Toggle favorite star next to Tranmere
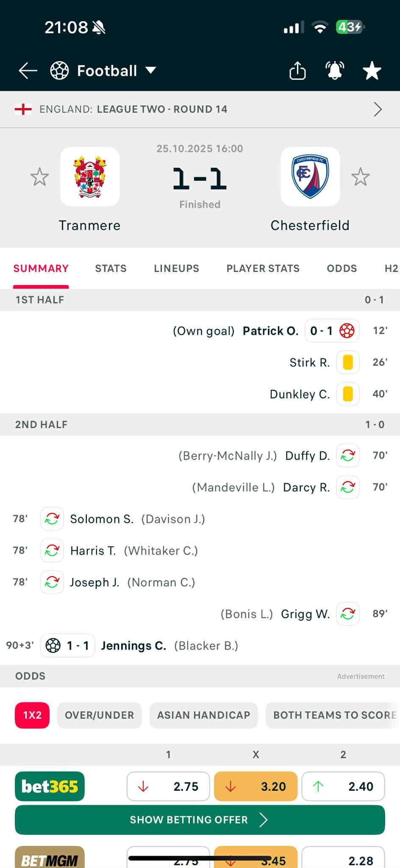This screenshot has height=868, width=400. click(x=40, y=177)
